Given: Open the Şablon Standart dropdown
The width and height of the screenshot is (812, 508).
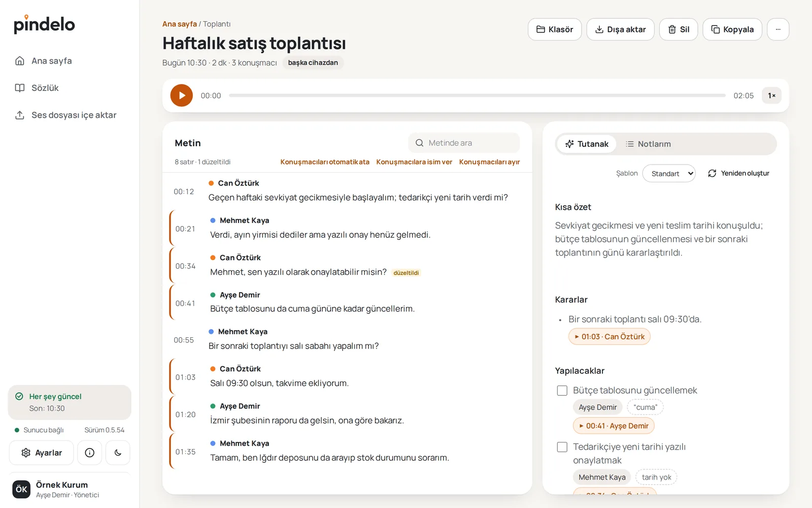Looking at the screenshot, I should tap(669, 173).
